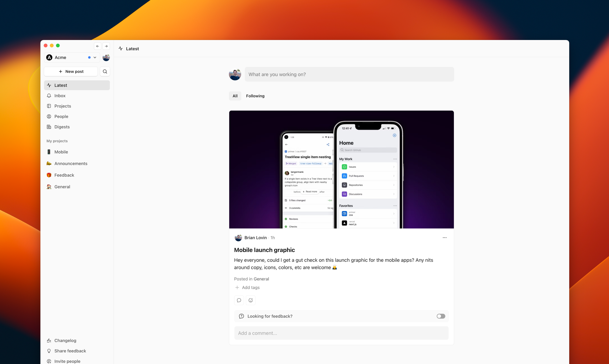Open Digests in the sidebar
The height and width of the screenshot is (364, 609).
pyautogui.click(x=77, y=127)
